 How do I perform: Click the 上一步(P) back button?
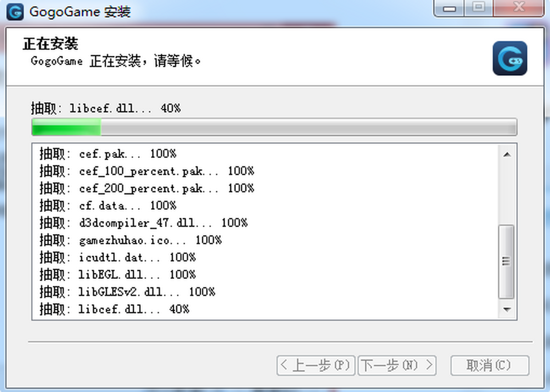[x=316, y=365]
